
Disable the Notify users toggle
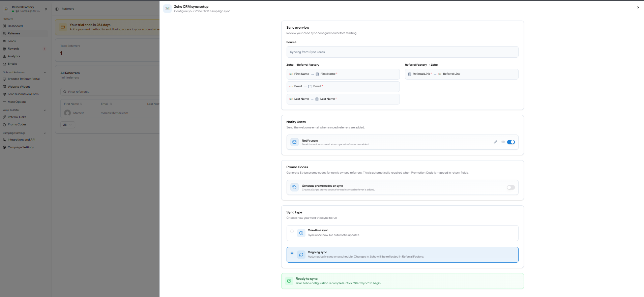[x=511, y=142]
